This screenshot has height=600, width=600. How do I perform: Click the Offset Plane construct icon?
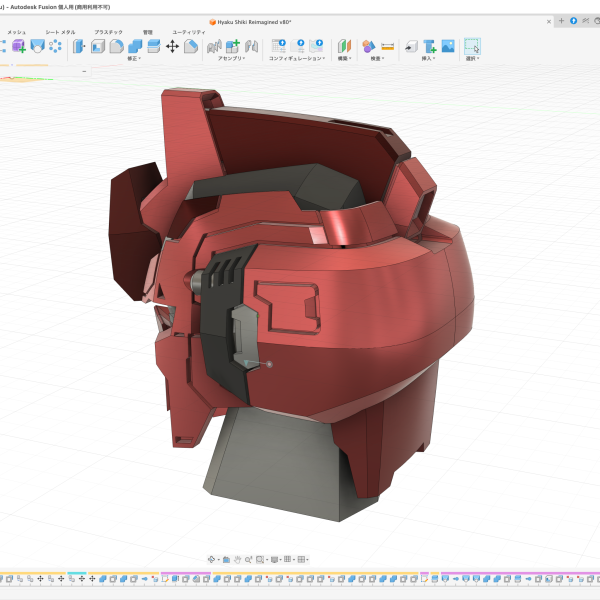click(344, 46)
